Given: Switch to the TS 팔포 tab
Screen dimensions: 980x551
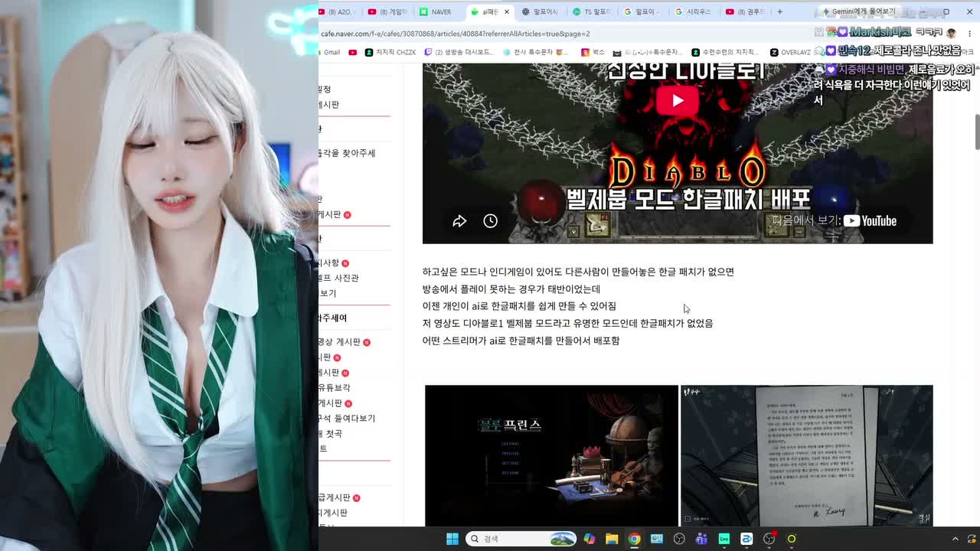Looking at the screenshot, I should coord(591,11).
